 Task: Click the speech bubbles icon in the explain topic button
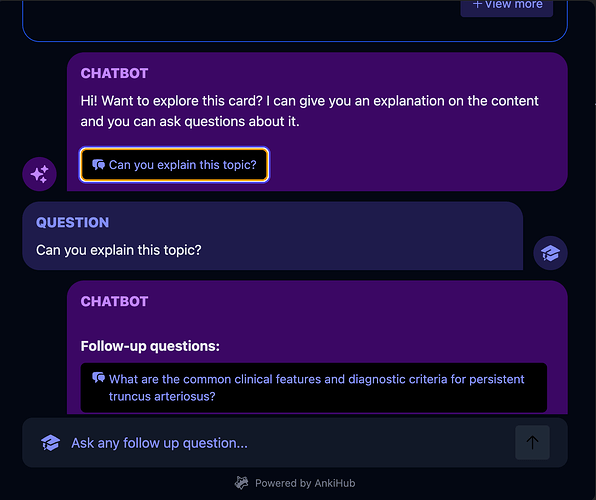click(98, 165)
